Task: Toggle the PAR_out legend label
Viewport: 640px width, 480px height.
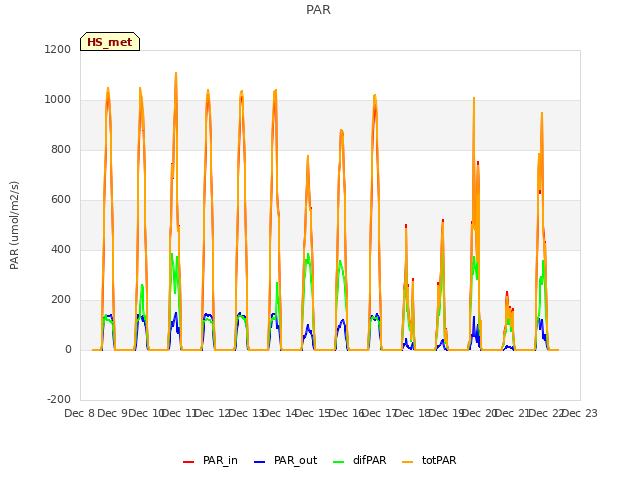Action: (x=296, y=460)
